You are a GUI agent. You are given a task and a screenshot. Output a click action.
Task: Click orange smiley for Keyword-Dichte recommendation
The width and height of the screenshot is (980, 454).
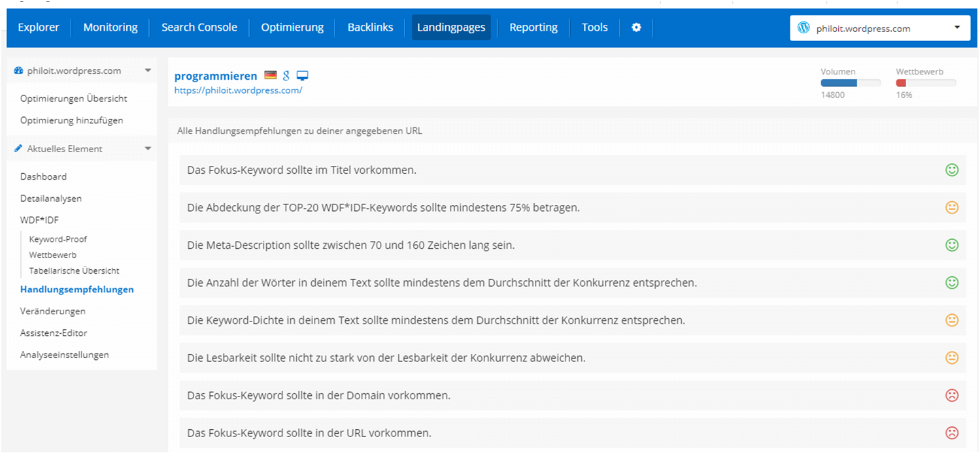coord(951,320)
